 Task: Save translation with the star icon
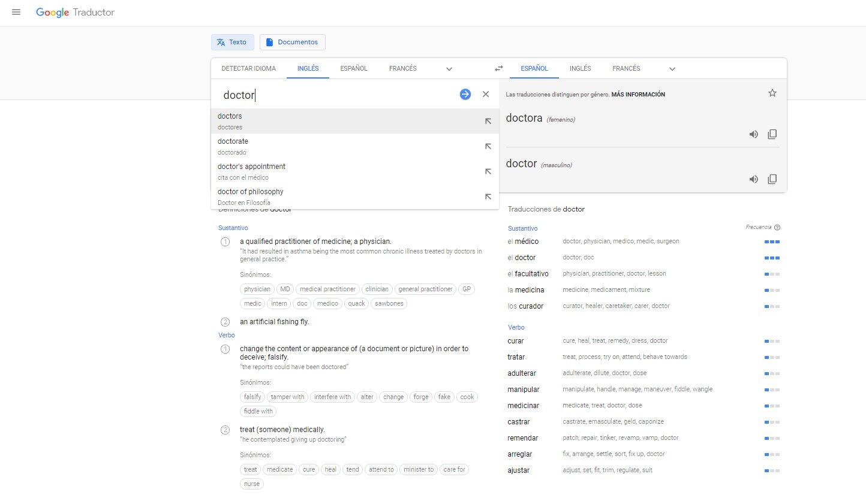coord(772,93)
